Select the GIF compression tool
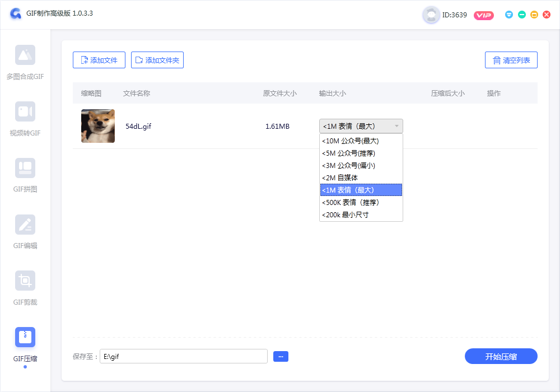Viewport: 560px width, 392px height. 25,337
